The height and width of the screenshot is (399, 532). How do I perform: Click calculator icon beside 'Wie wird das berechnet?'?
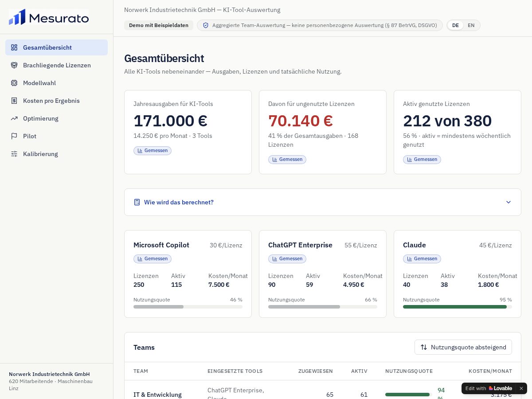137,202
